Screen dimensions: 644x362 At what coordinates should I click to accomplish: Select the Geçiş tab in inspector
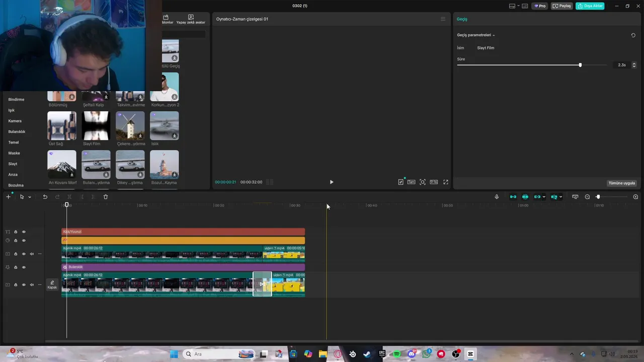pos(462,19)
